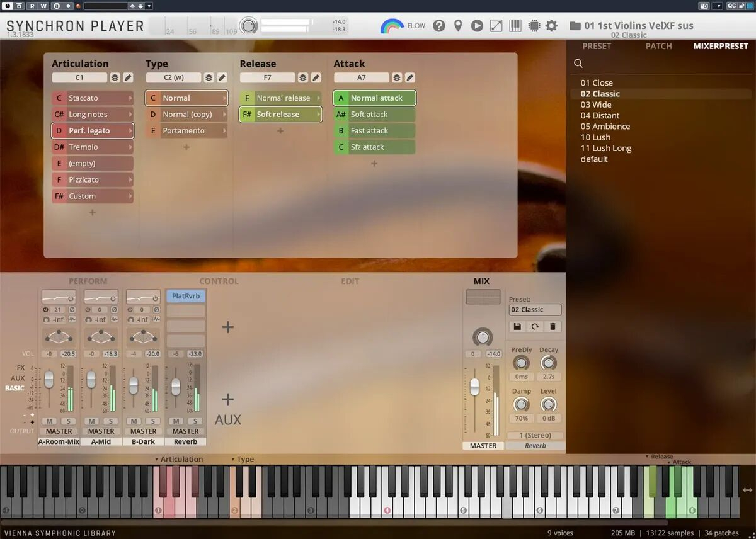Solo the B-Dark channel
This screenshot has width=756, height=539.
tap(152, 421)
